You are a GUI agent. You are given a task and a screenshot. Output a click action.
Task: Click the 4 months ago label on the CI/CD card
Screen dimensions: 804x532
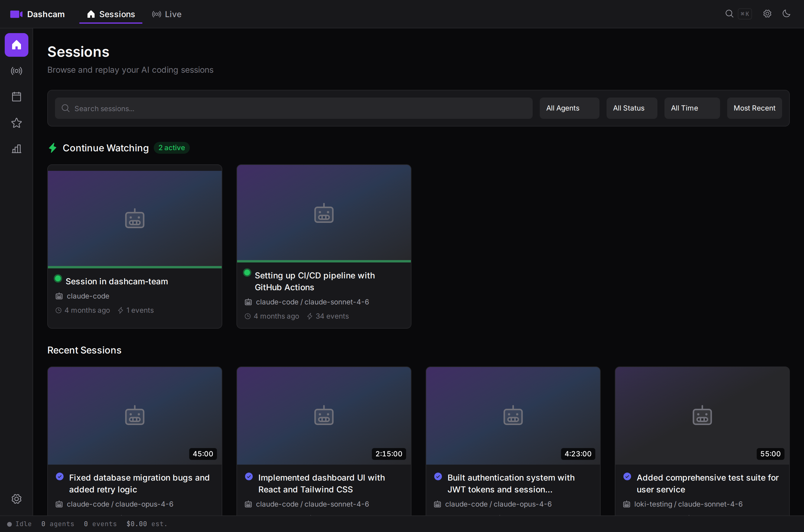pyautogui.click(x=276, y=316)
